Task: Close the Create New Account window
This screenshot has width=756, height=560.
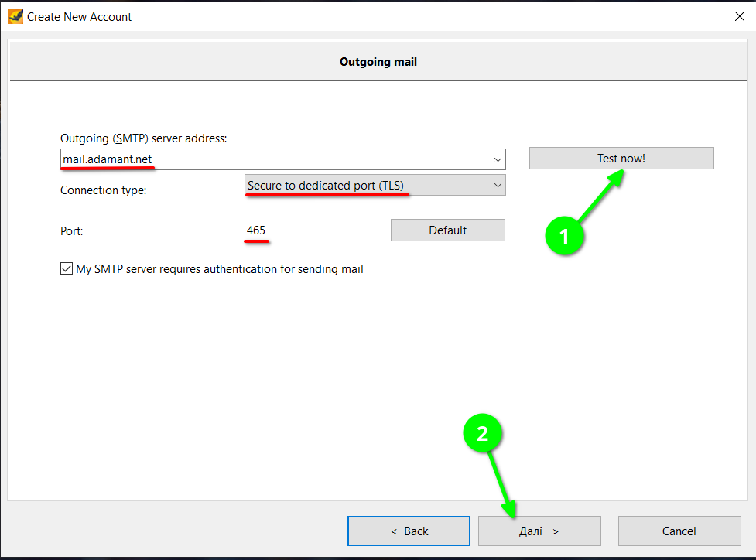Action: pos(738,16)
